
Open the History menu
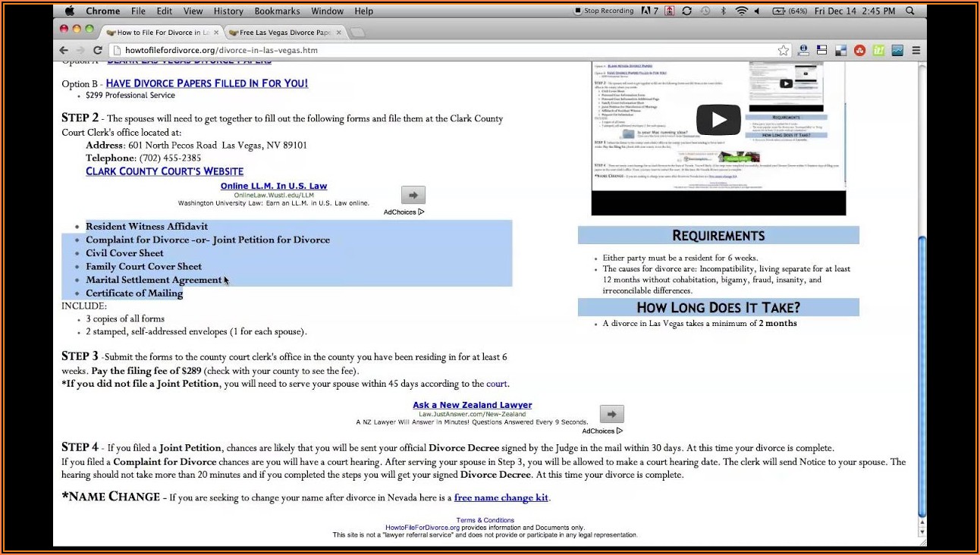point(228,11)
